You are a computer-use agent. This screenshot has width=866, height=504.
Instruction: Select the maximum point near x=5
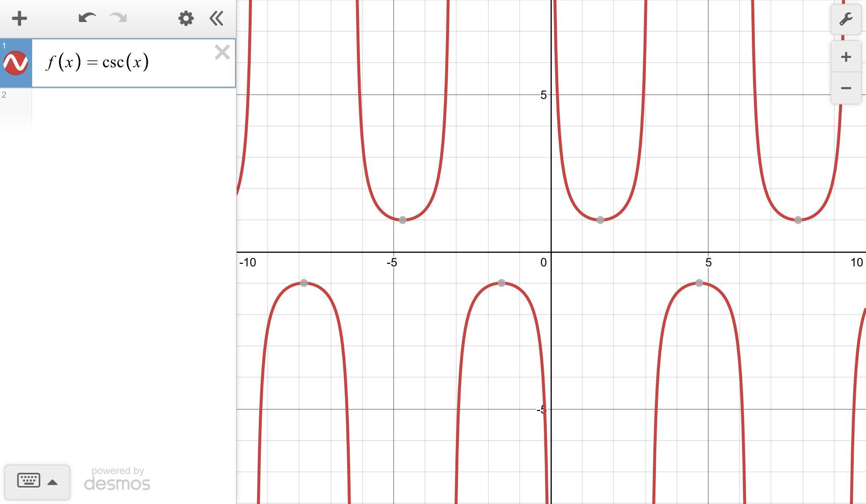pyautogui.click(x=699, y=283)
